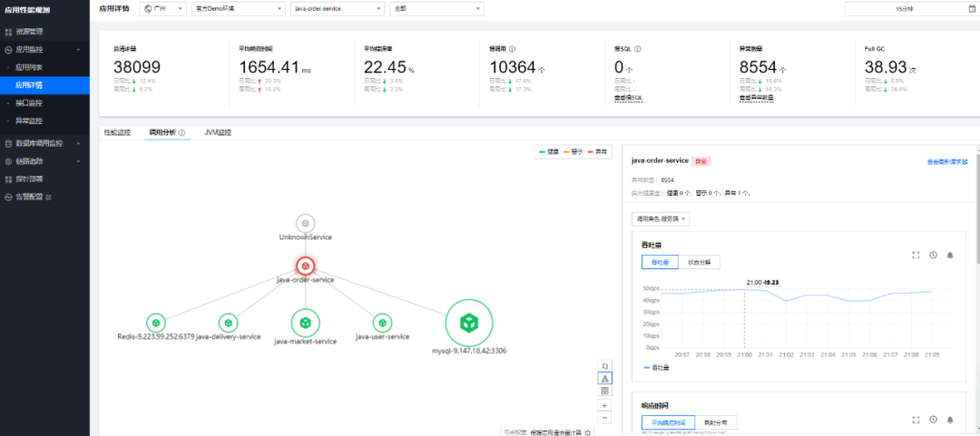
Task: Open the 广州 region dropdown
Action: point(162,9)
